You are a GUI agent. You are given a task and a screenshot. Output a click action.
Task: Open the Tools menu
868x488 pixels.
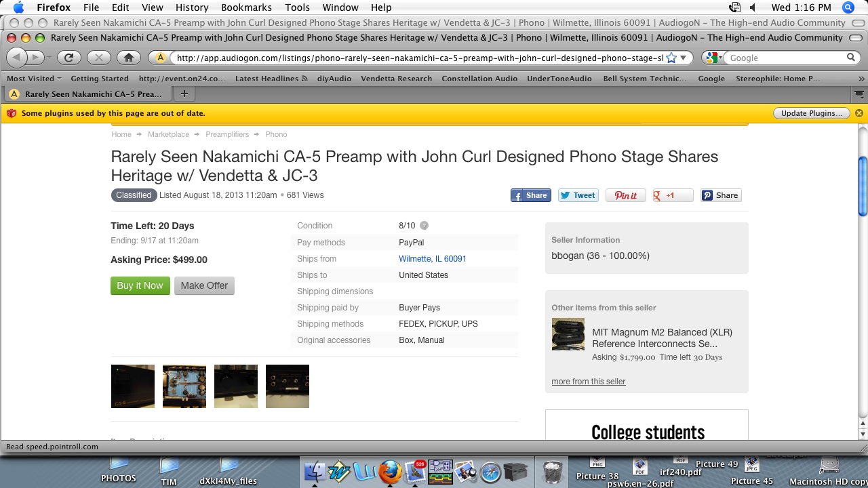pyautogui.click(x=297, y=7)
